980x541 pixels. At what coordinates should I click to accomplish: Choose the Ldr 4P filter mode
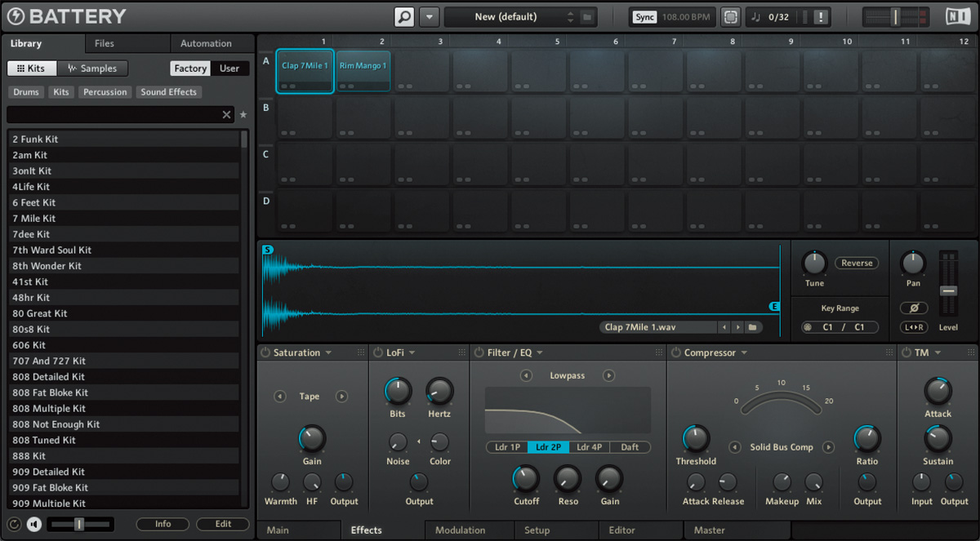(589, 447)
